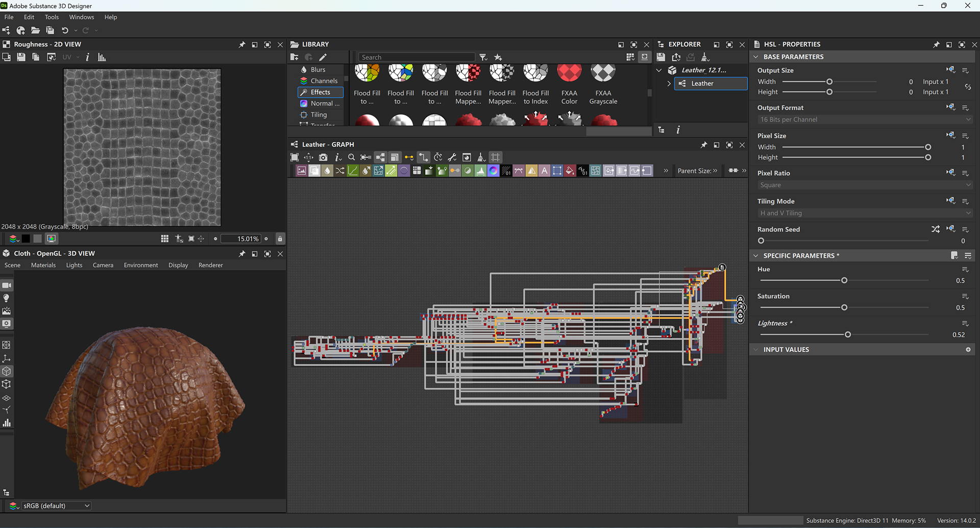Click the histogram icon in 2D View toolbar
This screenshot has height=528, width=980.
(x=102, y=57)
